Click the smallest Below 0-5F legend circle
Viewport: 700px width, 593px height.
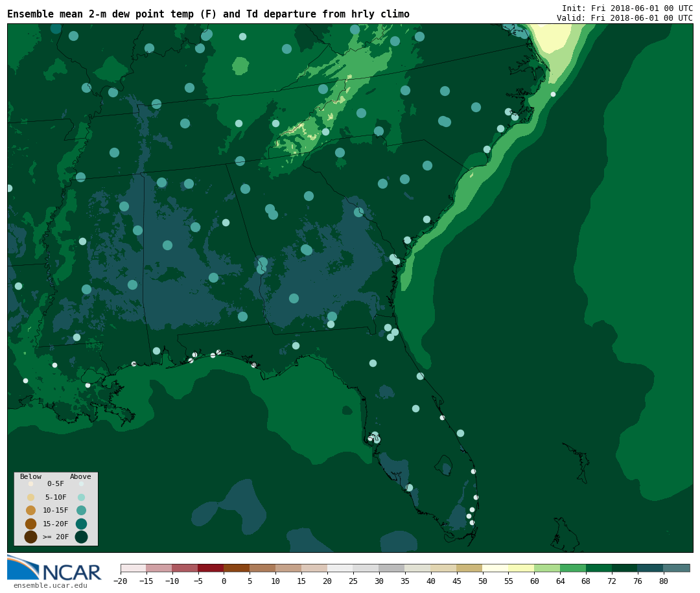tap(31, 483)
